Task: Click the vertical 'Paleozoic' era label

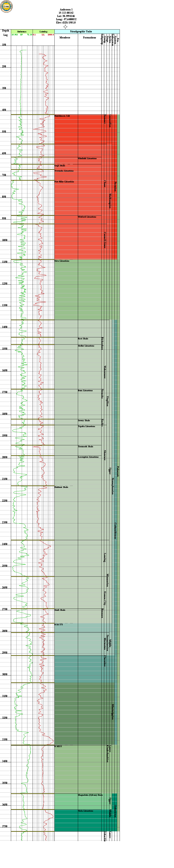Action: [118, 471]
